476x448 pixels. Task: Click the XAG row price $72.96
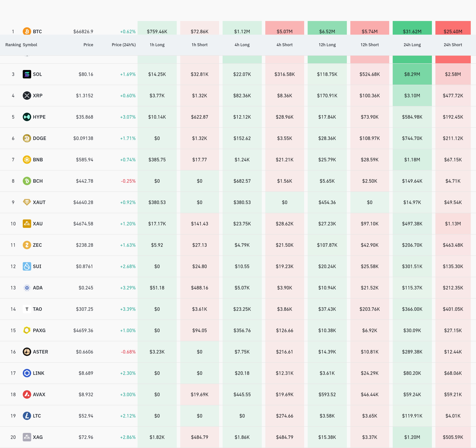pyautogui.click(x=86, y=437)
